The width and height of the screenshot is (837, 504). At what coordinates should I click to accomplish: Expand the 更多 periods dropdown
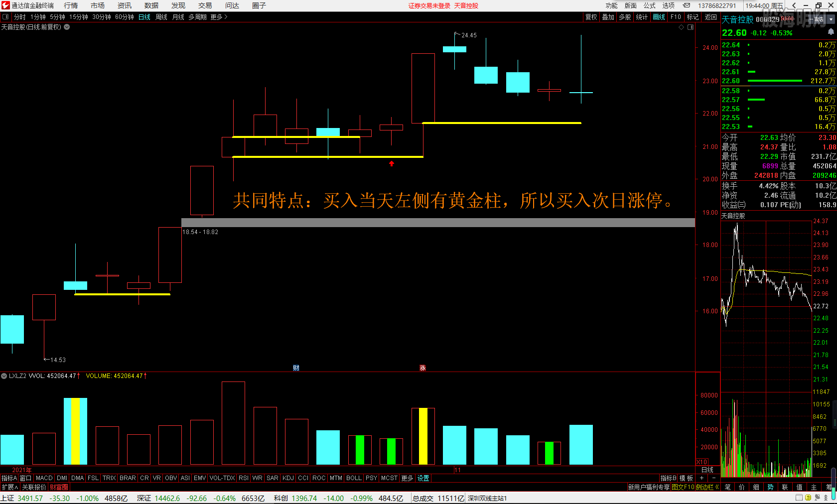pyautogui.click(x=219, y=17)
